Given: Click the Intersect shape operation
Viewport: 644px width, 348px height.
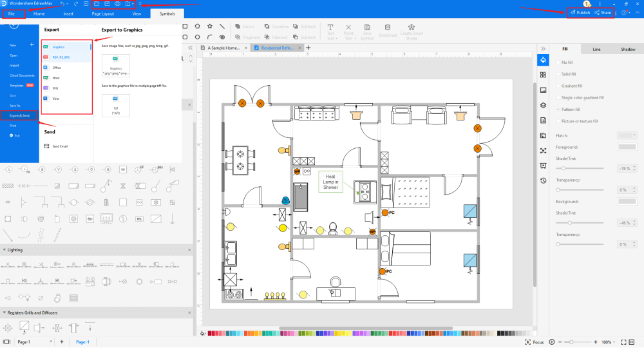Looking at the screenshot, I should tap(276, 37).
